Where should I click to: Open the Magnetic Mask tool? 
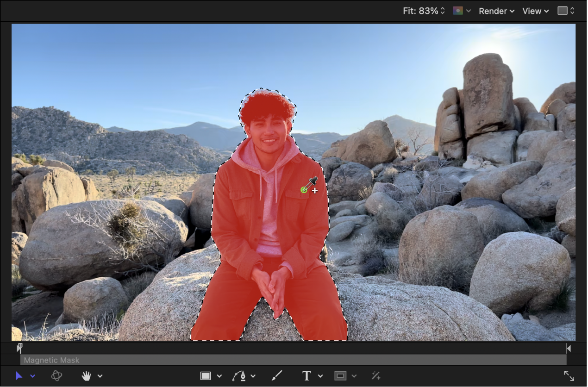375,375
